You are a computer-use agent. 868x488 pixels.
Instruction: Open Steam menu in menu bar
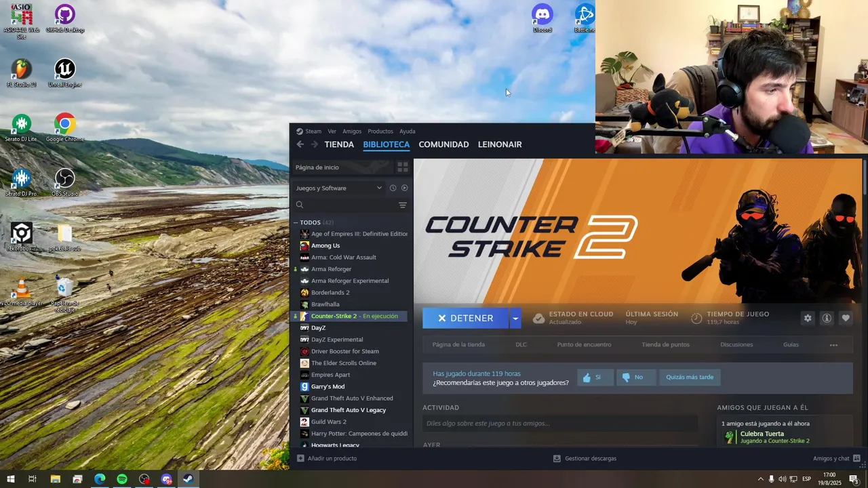tap(313, 131)
